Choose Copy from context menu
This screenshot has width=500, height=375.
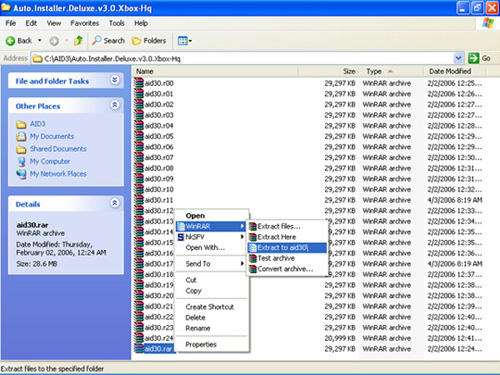tap(212, 291)
